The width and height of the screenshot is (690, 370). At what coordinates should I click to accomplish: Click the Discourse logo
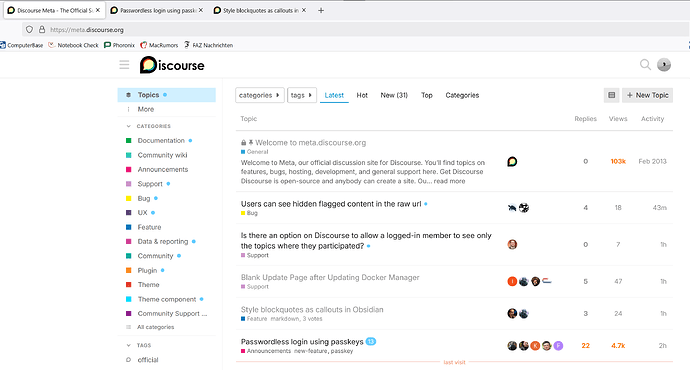coord(172,65)
